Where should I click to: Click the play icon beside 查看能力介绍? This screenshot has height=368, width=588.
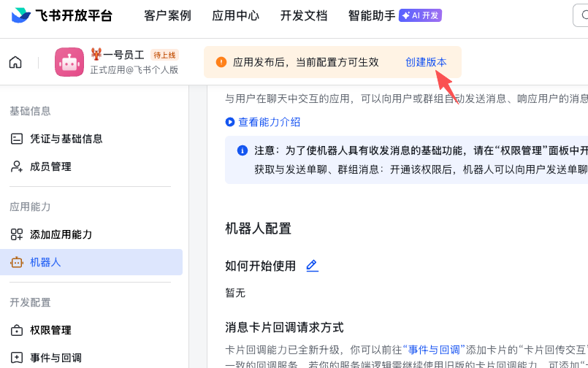click(230, 122)
